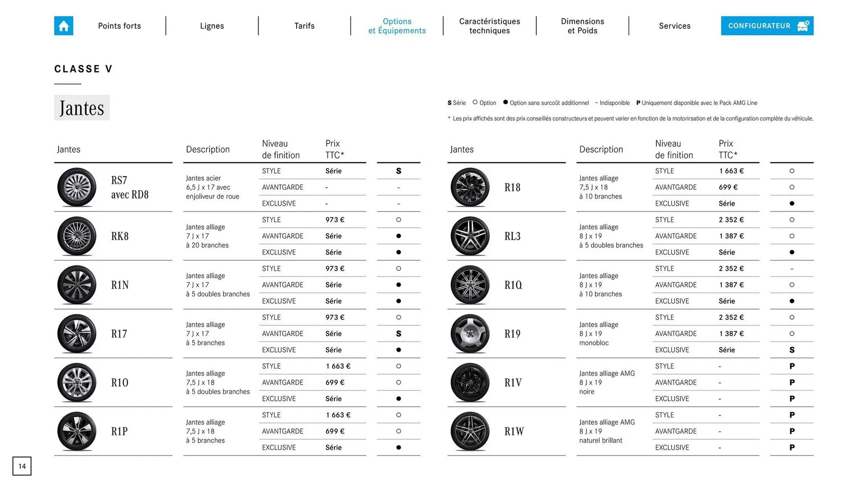This screenshot has height=488, width=868.
Task: Select the RK8 alloy wheel image
Action: (x=76, y=236)
